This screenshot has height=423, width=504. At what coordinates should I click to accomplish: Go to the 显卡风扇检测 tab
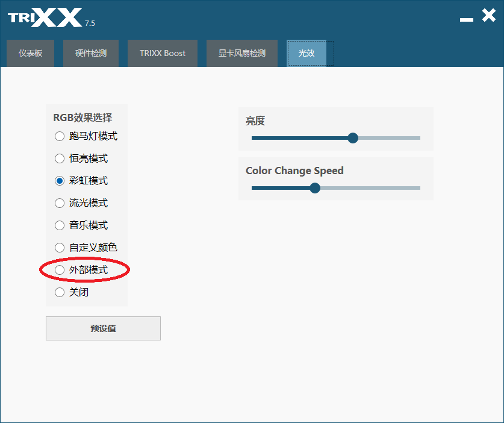pyautogui.click(x=241, y=53)
